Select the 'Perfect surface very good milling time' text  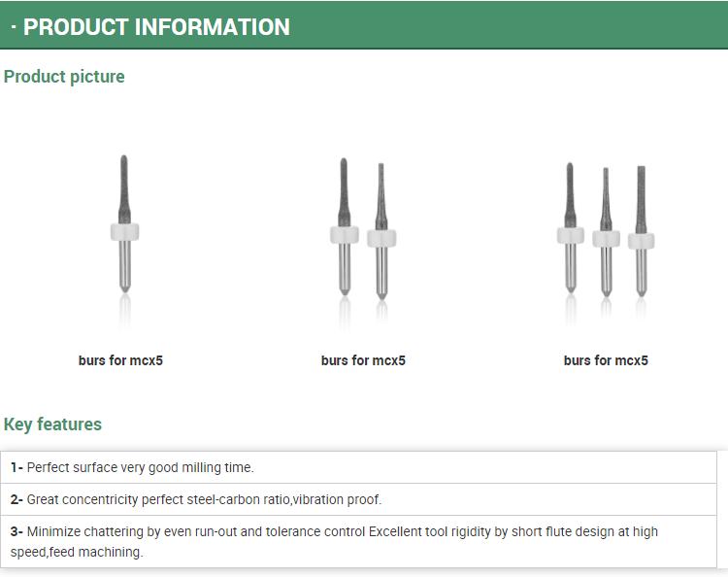[140, 467]
